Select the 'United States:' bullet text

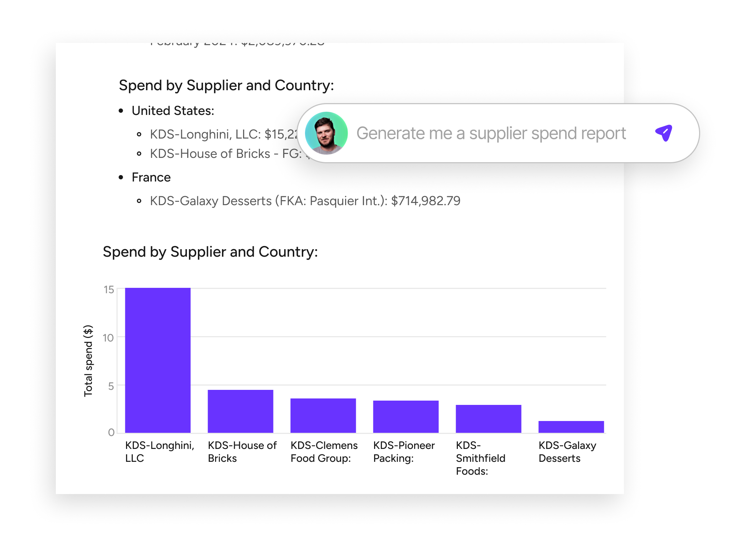pyautogui.click(x=173, y=111)
